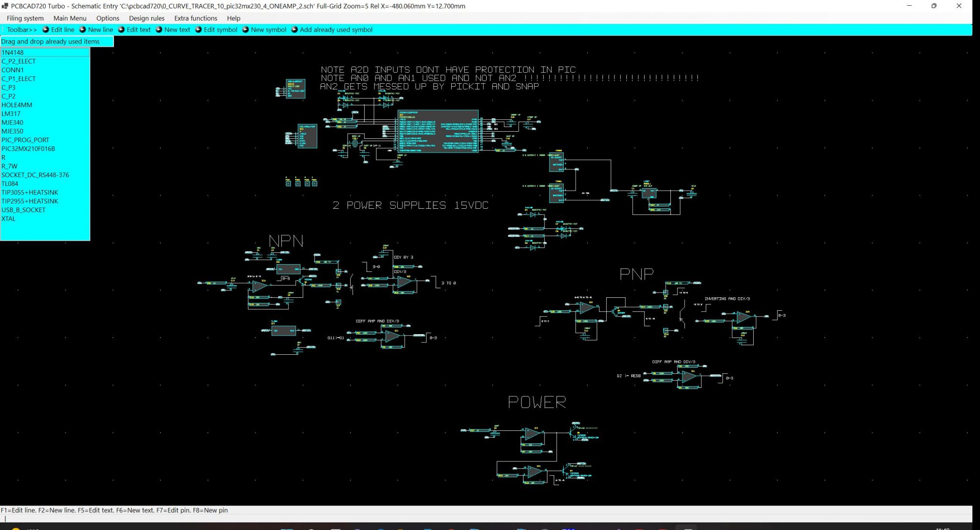Click the DIV BY 3 label in NPN section
980x530 pixels.
click(403, 257)
